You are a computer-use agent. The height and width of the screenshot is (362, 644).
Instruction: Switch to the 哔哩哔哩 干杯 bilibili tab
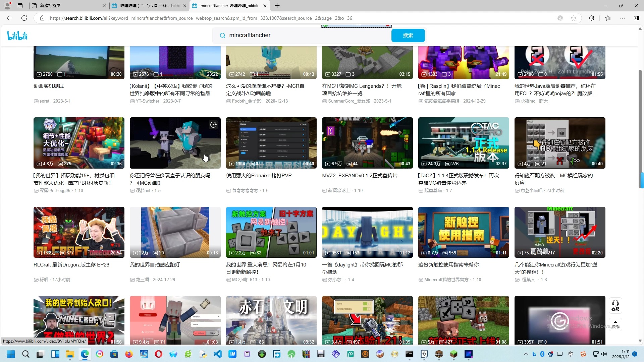click(x=149, y=6)
